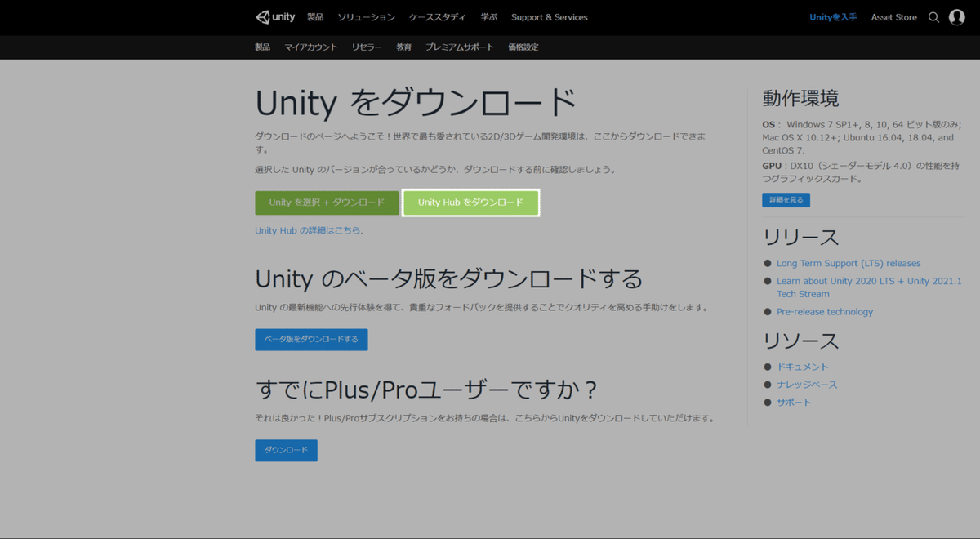Open the Support & Services menu
This screenshot has width=980, height=539.
[x=549, y=16]
